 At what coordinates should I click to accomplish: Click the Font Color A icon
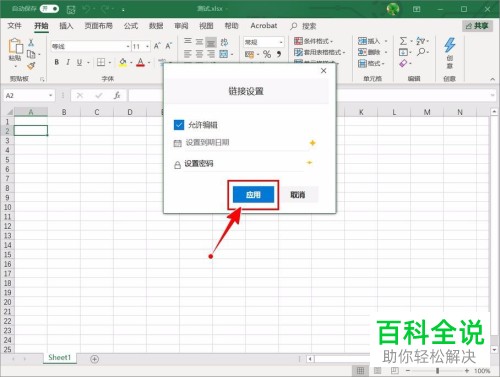pyautogui.click(x=141, y=62)
